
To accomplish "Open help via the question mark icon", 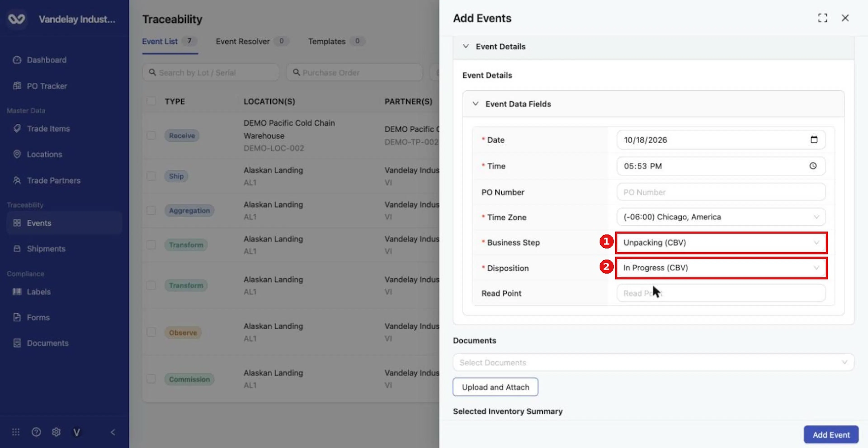I will pos(36,432).
